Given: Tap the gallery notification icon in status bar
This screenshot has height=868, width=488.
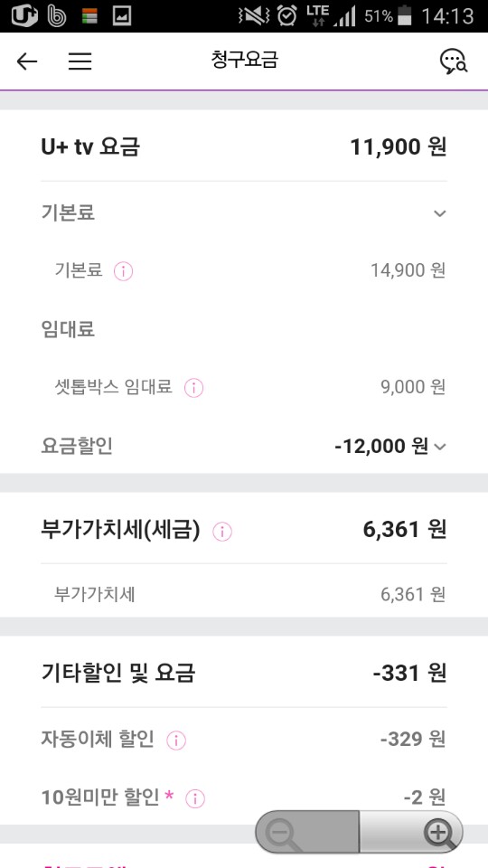Looking at the screenshot, I should [x=122, y=16].
